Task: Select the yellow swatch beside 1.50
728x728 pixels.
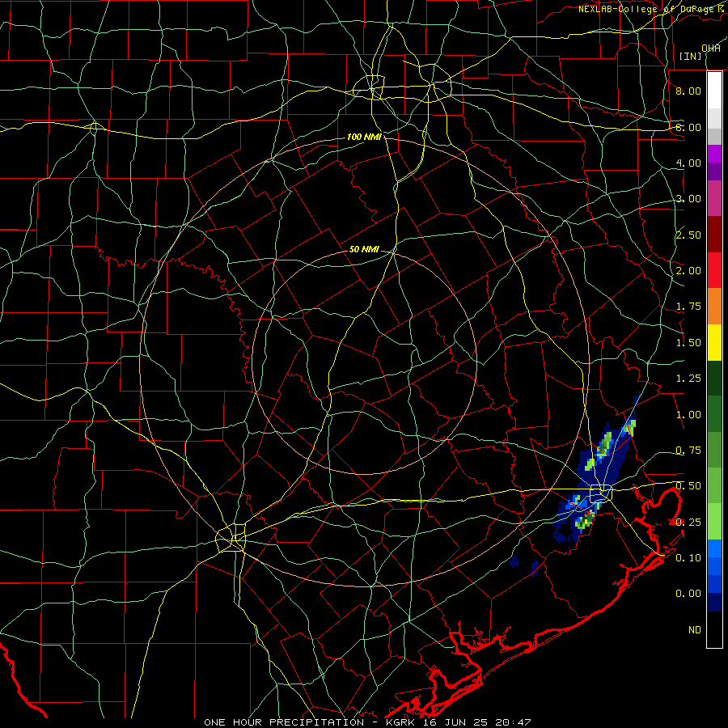Action: pyautogui.click(x=714, y=342)
